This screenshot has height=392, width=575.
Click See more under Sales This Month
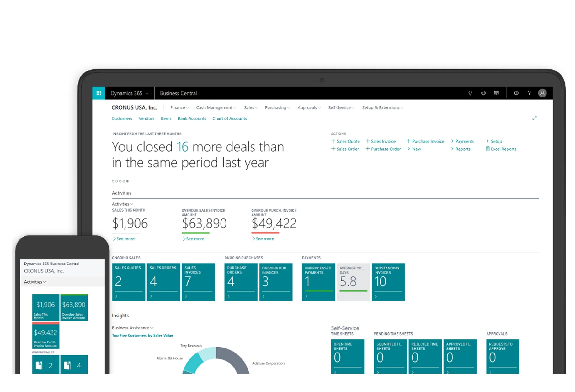pos(124,238)
